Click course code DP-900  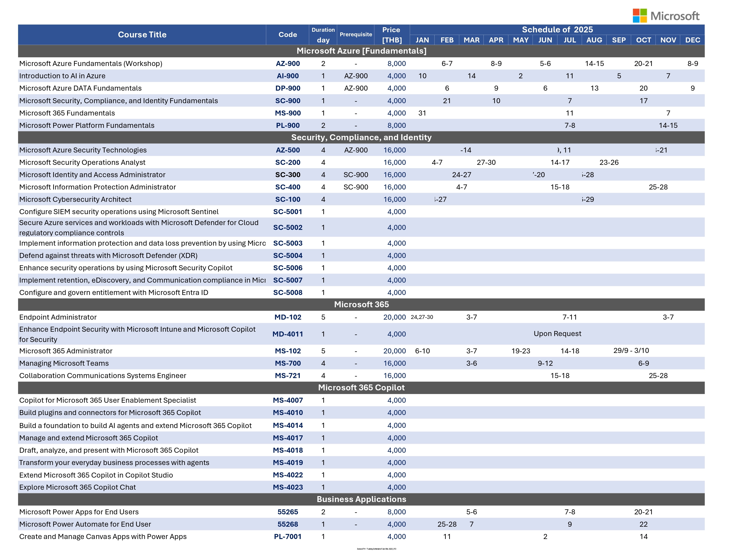[x=288, y=88]
